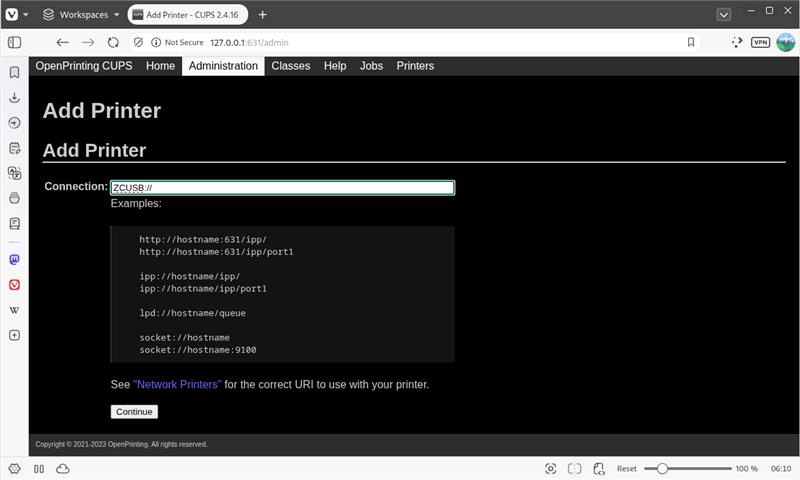Toggle the VPN button
800x480 pixels.
760,42
